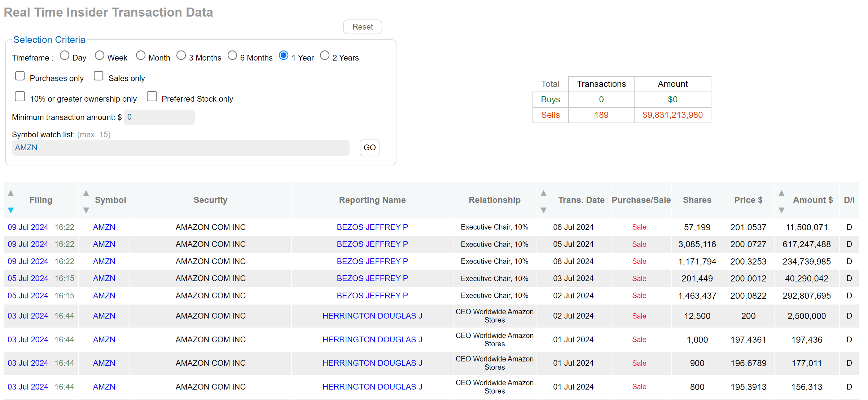Click symbol watch list field with AMZN
The width and height of the screenshot is (868, 400).
[181, 148]
